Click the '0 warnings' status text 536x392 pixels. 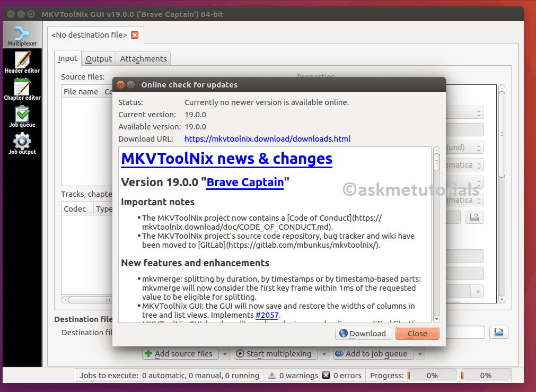point(299,376)
